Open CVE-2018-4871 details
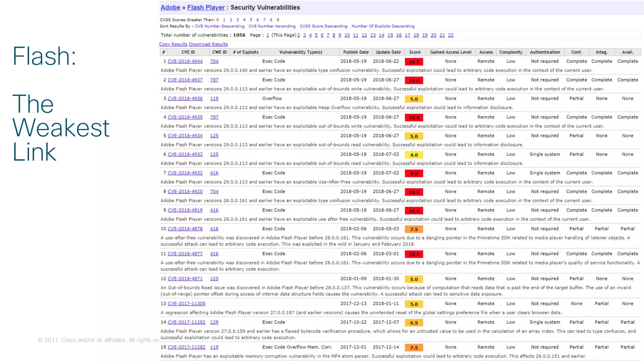This screenshot has height=362, width=644. 185,279
